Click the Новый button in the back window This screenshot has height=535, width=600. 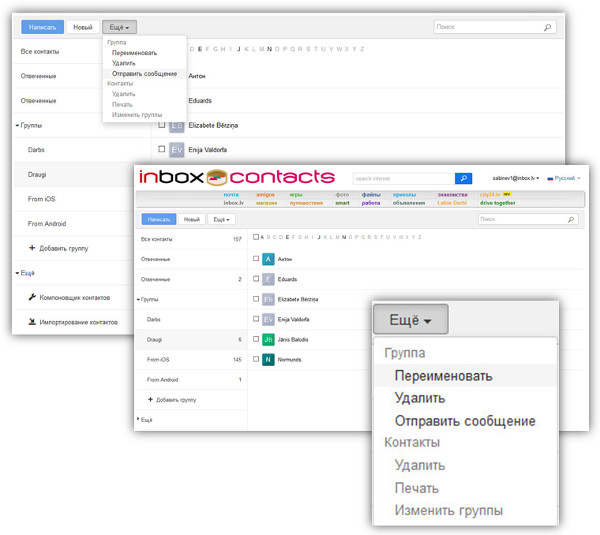coord(83,27)
